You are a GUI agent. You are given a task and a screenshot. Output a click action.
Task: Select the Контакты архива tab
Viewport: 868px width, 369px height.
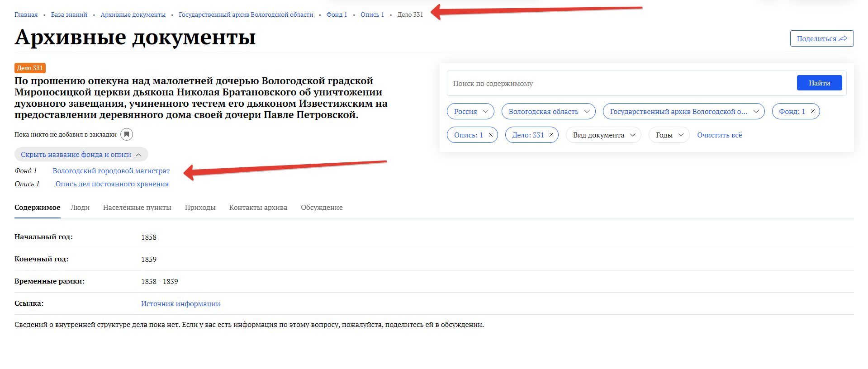tap(258, 208)
